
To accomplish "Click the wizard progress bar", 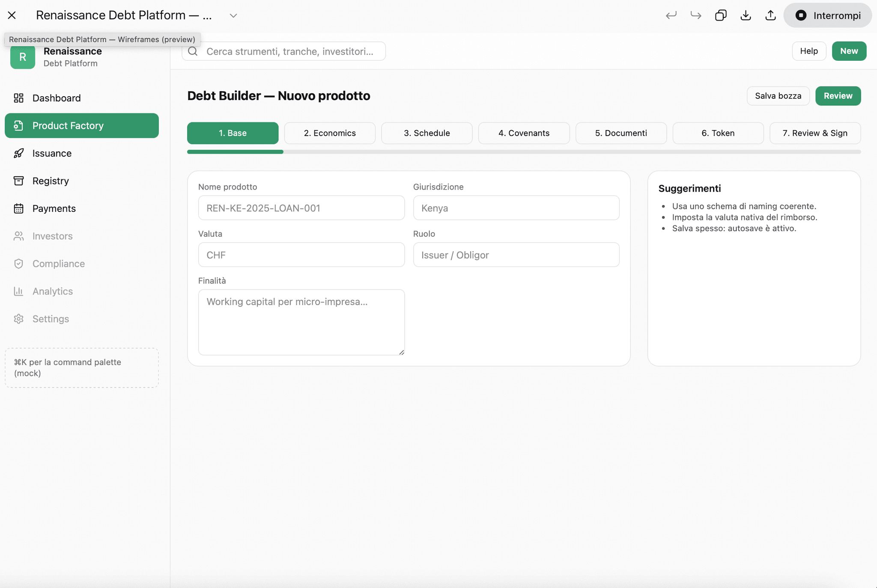I will tap(524, 152).
